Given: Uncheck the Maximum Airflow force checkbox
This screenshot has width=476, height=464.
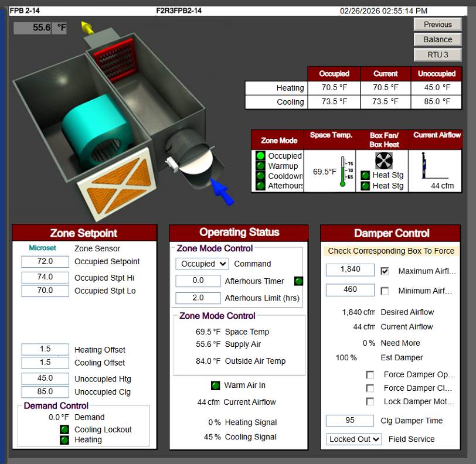Looking at the screenshot, I should point(385,271).
